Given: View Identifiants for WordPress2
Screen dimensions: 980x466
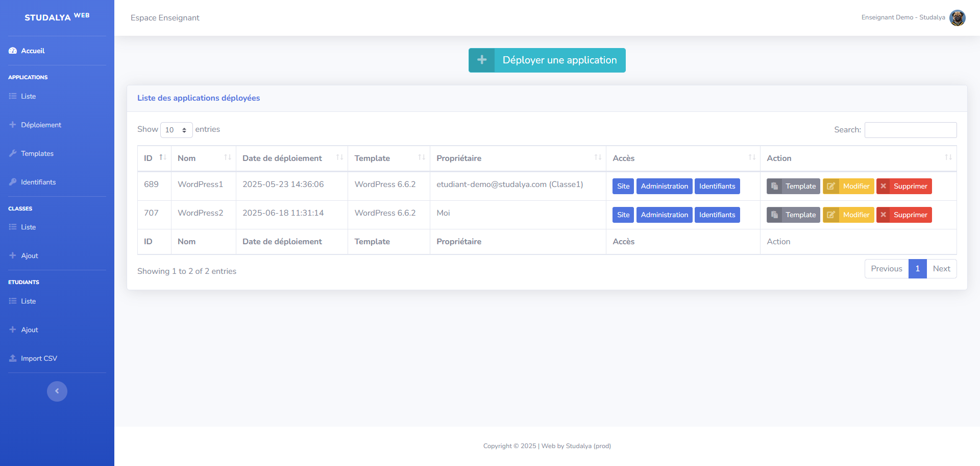Looking at the screenshot, I should pos(717,215).
